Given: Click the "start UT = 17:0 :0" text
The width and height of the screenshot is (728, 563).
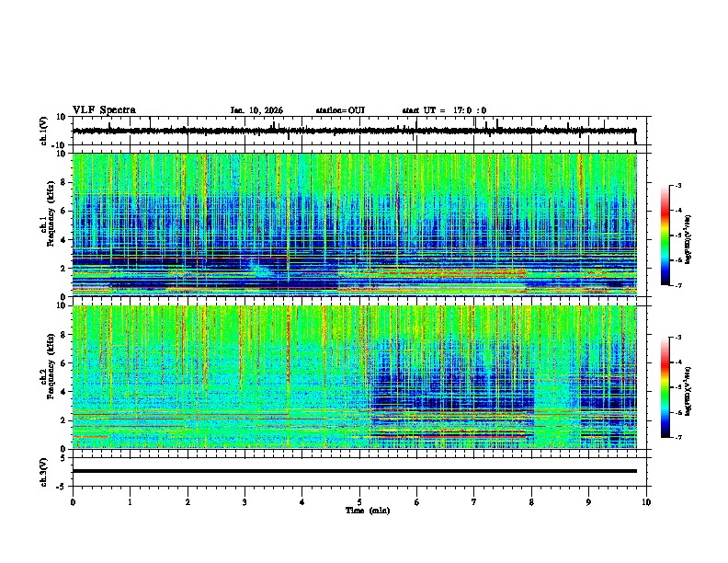Looking at the screenshot, I should pyautogui.click(x=444, y=110).
